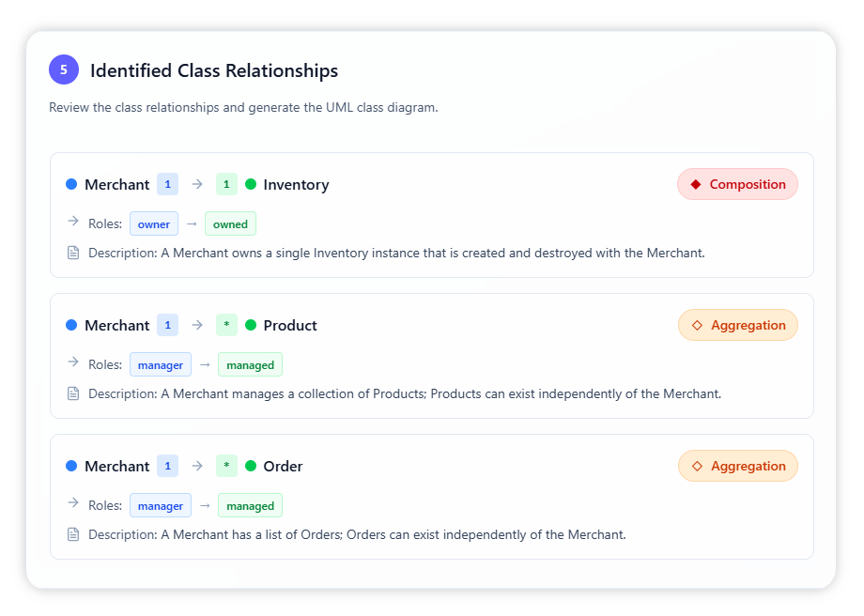The height and width of the screenshot is (616, 864).
Task: Click the star multiplicity badge next to Product
Action: coord(226,325)
